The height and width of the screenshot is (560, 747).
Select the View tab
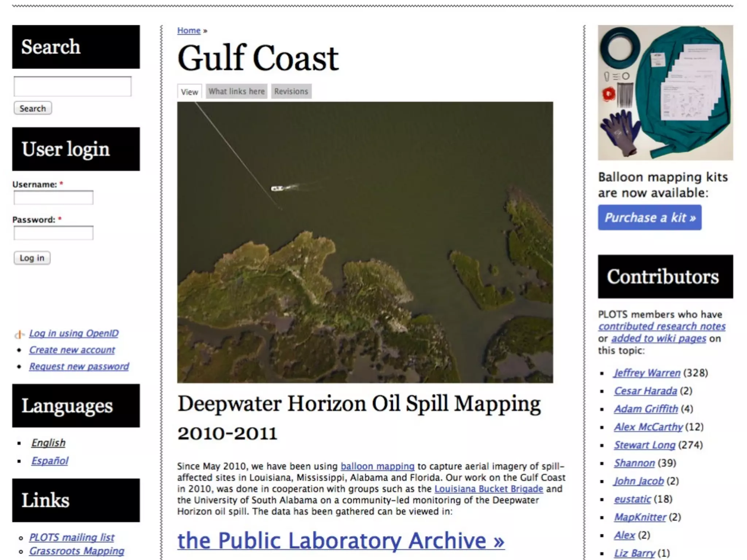tap(189, 92)
